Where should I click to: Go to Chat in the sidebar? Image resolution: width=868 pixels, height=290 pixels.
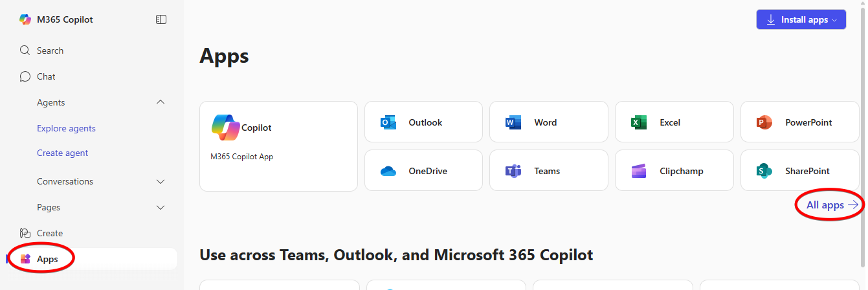(x=46, y=76)
